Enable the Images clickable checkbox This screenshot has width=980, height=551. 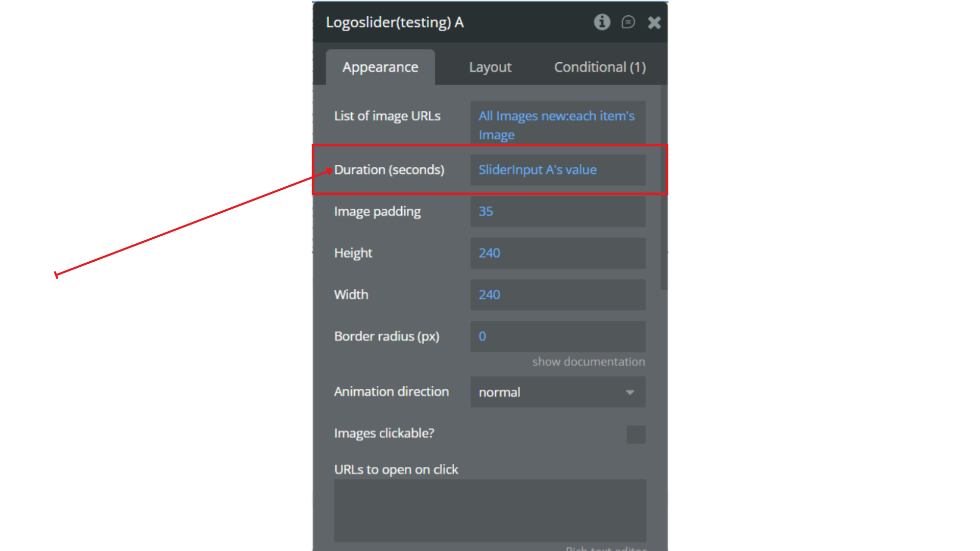(x=635, y=434)
